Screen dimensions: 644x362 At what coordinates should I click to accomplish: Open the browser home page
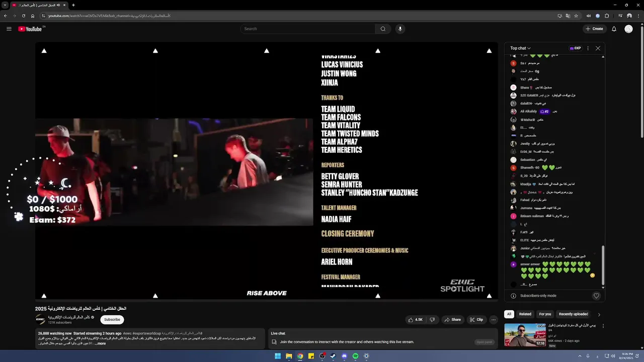(x=33, y=16)
